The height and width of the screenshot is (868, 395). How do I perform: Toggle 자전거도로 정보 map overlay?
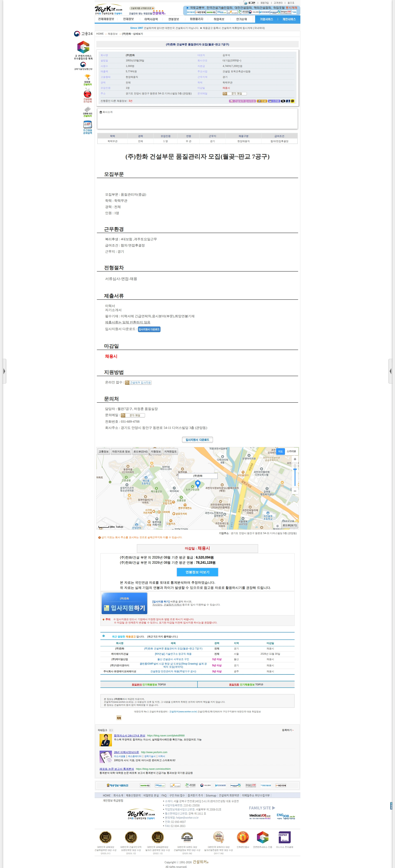121,451
